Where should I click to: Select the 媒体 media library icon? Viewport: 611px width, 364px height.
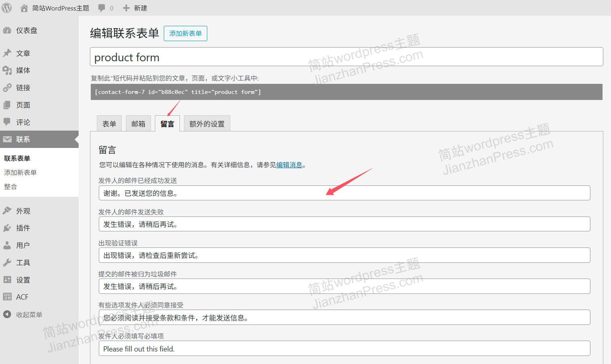click(8, 70)
